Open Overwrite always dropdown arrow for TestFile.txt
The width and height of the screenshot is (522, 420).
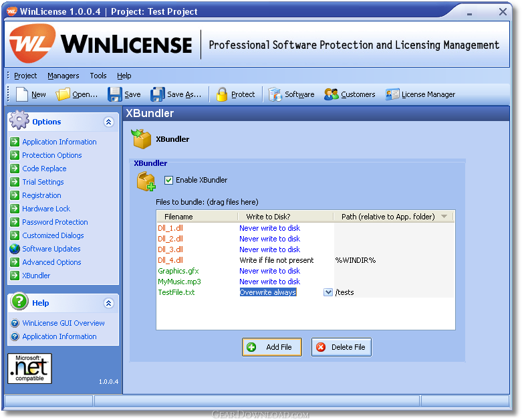click(328, 292)
